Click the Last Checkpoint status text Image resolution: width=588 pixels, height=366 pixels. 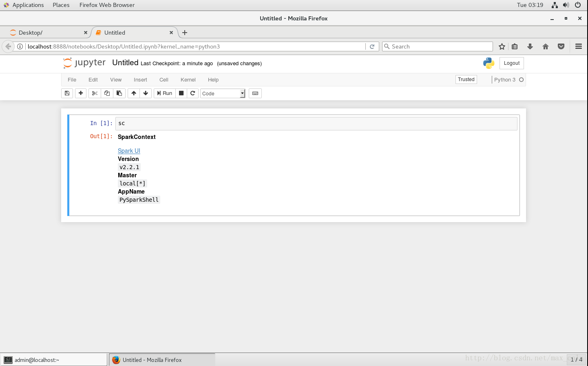(x=177, y=64)
